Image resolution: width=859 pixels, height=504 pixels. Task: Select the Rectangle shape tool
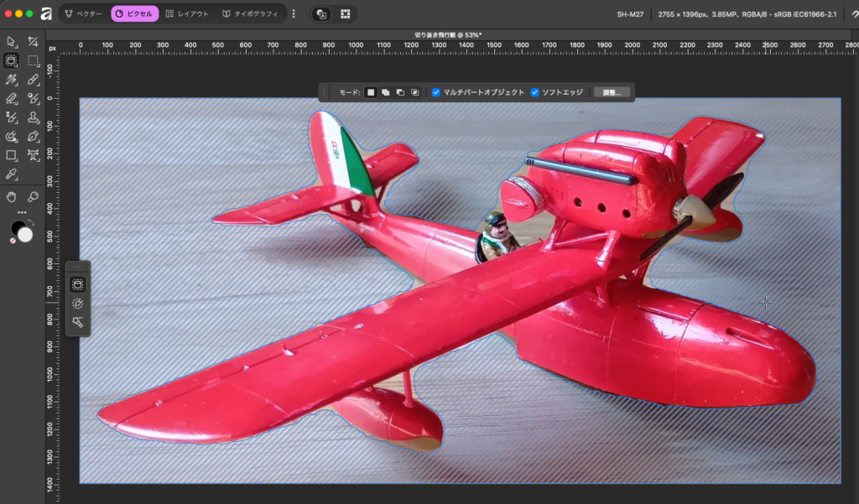[x=11, y=155]
